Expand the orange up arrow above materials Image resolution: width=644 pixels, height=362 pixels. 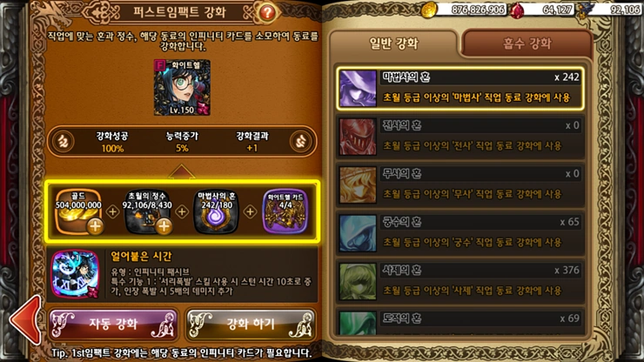click(182, 171)
